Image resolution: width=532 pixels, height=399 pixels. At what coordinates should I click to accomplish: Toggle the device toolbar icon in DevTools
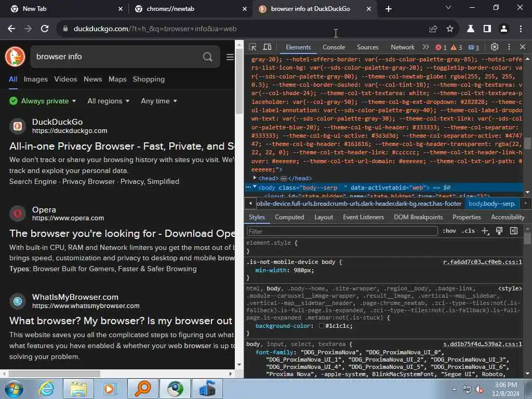click(268, 47)
